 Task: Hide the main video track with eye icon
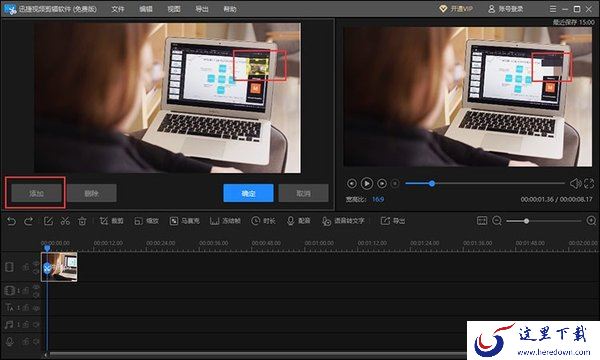coord(36,263)
